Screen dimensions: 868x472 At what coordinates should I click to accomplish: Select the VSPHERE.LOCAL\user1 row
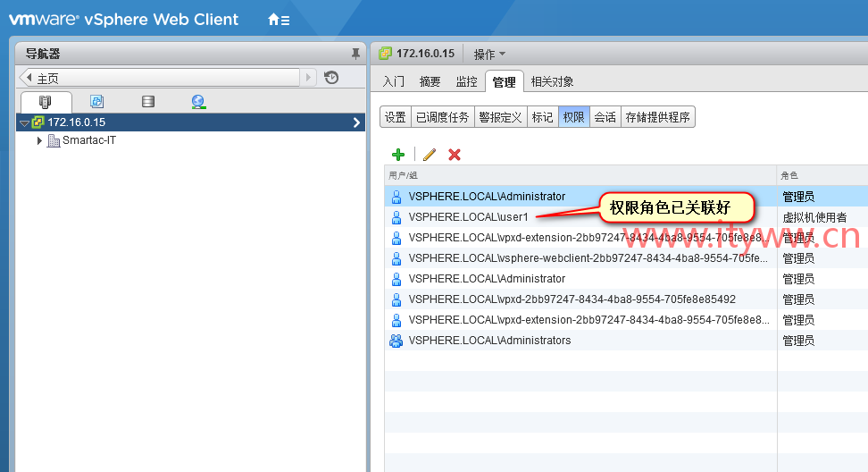pos(626,217)
